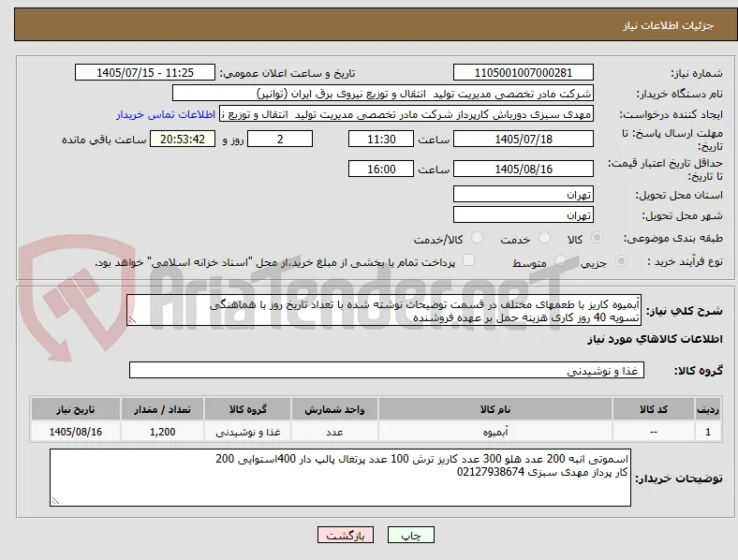Select the کالا/خدمت radio button
738x560 pixels.
coord(478,238)
